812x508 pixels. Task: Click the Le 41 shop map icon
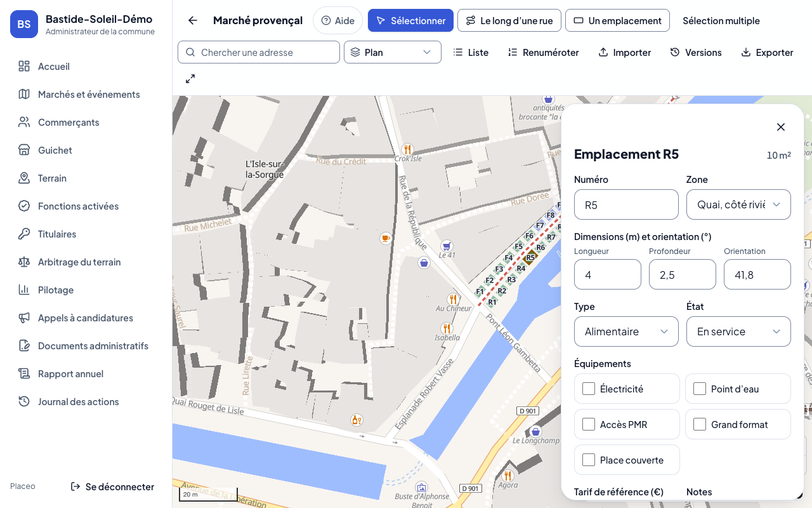pos(447,246)
